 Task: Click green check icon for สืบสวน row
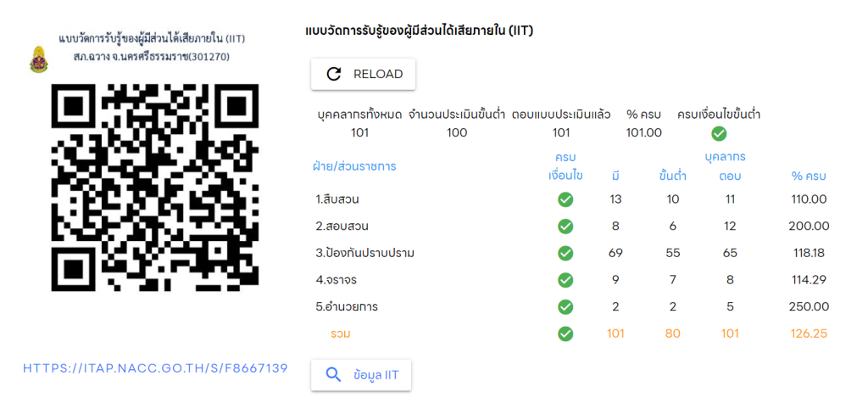(565, 199)
